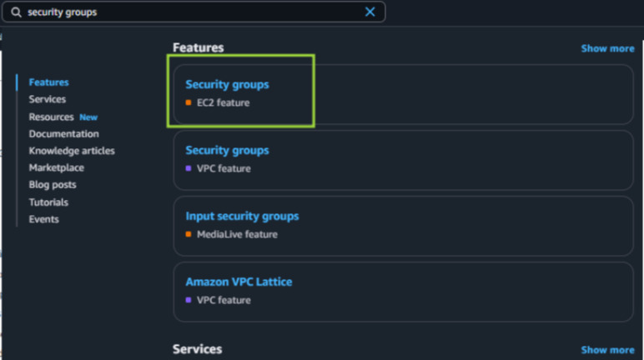Click the orange square beside MediaLive feature

click(189, 234)
